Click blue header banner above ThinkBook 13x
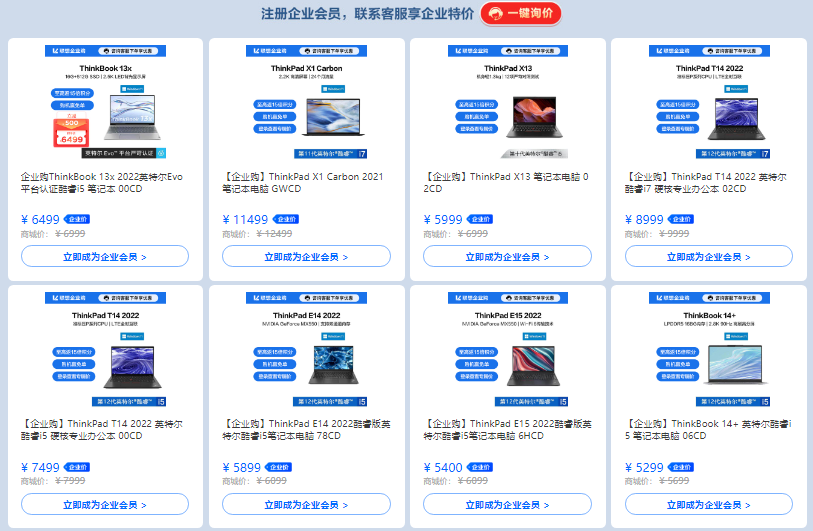 tap(105, 51)
